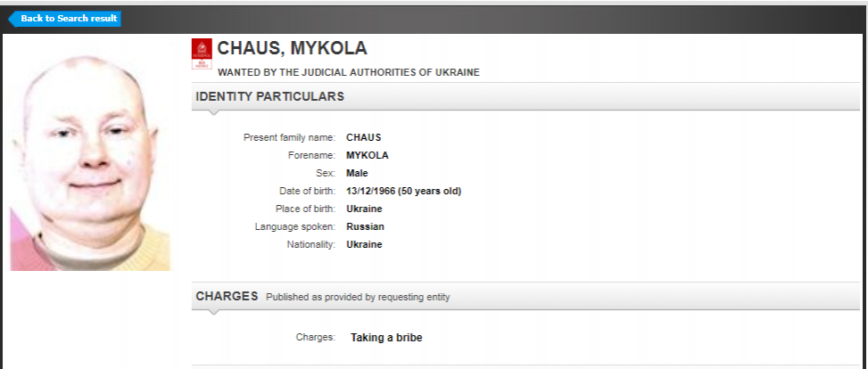Screen dimensions: 868x369
Task: Click the Taking a bribe charge text
Action: [386, 338]
